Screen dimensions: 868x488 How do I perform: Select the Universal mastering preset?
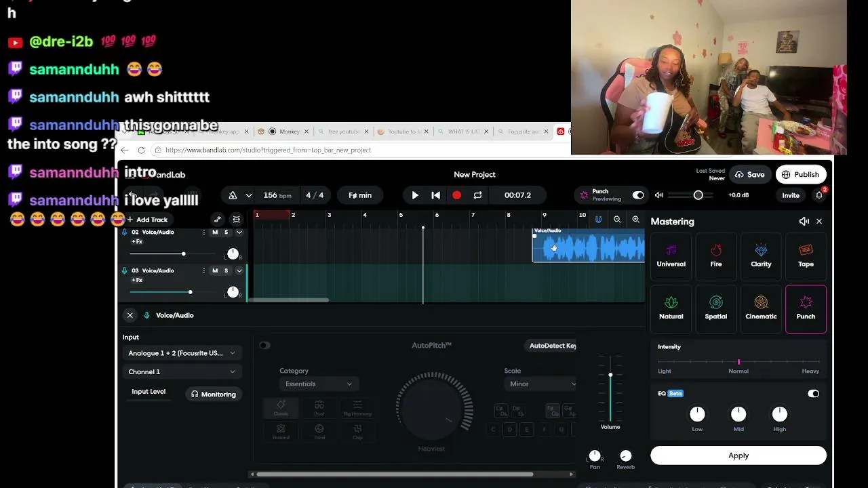pos(671,256)
